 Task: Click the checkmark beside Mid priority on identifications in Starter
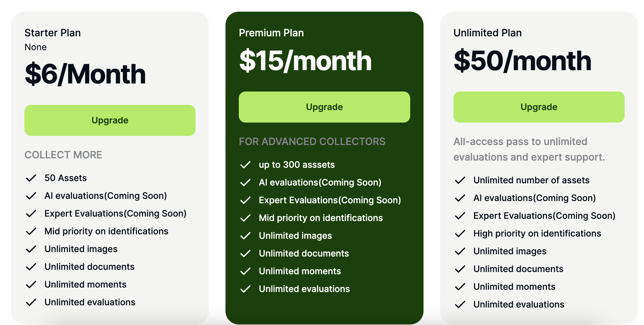[x=31, y=231]
